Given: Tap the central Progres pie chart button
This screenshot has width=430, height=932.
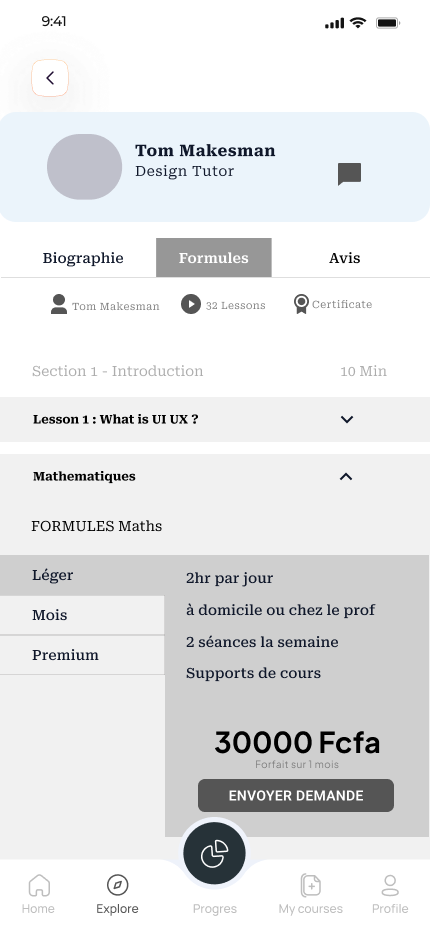Looking at the screenshot, I should pos(215,854).
